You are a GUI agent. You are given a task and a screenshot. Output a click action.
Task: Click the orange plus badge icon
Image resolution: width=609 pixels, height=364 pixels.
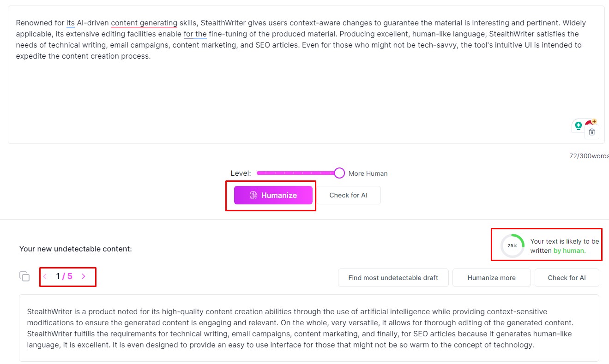pos(594,122)
